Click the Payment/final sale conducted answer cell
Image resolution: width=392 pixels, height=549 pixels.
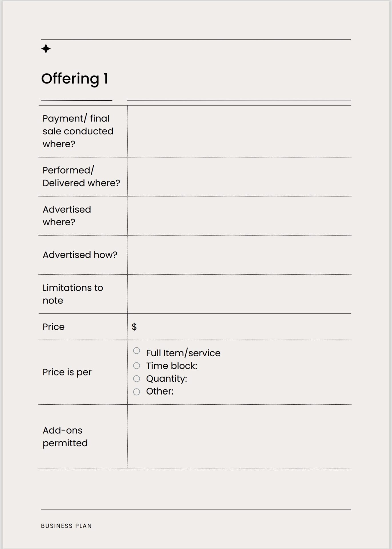click(x=239, y=131)
